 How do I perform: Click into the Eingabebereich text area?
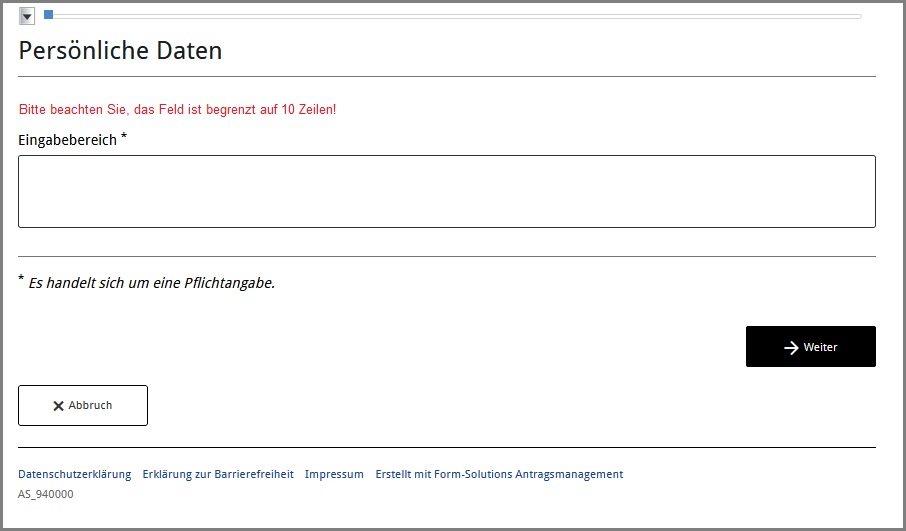point(446,191)
